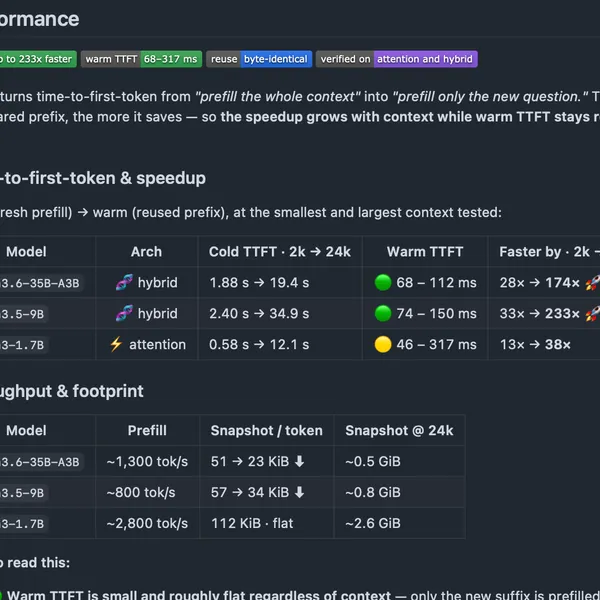Click the DNA hybrid icon in 3.5-9B row
The width and height of the screenshot is (600, 600).
click(x=124, y=313)
